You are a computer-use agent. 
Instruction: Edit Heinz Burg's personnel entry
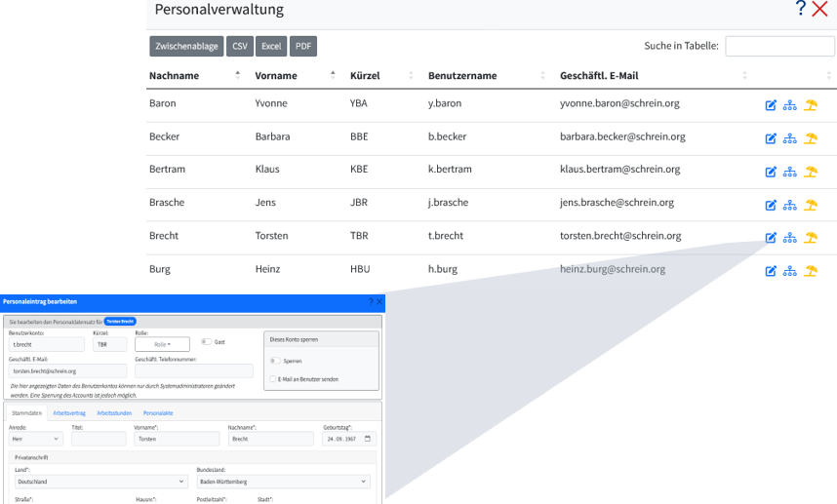[771, 271]
